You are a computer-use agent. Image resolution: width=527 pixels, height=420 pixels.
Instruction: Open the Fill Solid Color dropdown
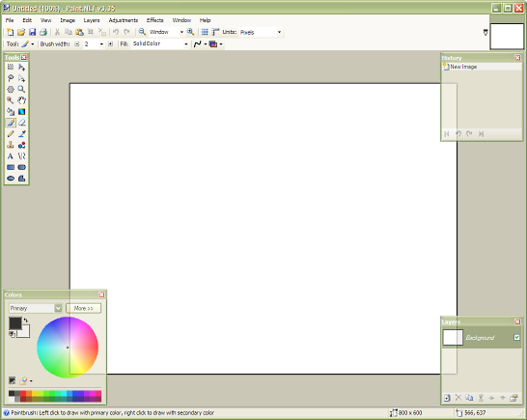186,44
